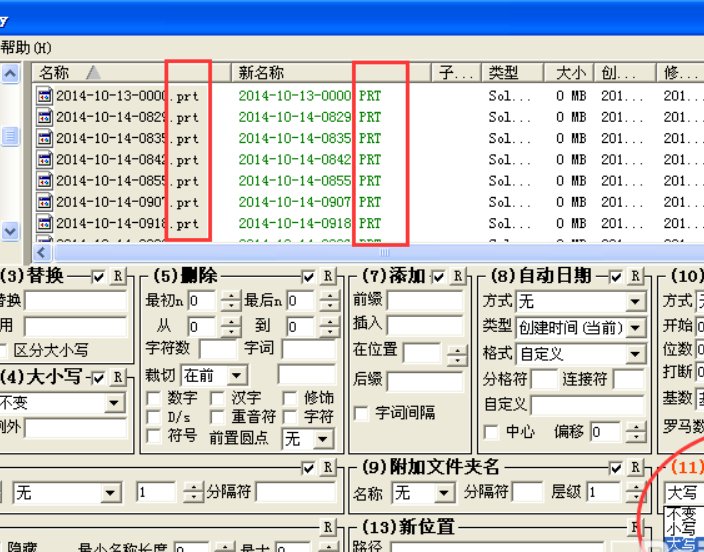
Task: Sort by 名称 column header
Action: click(131, 72)
